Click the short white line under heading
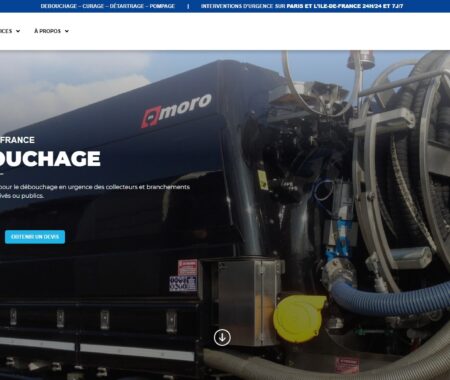This screenshot has height=380, width=450. (x=2, y=174)
